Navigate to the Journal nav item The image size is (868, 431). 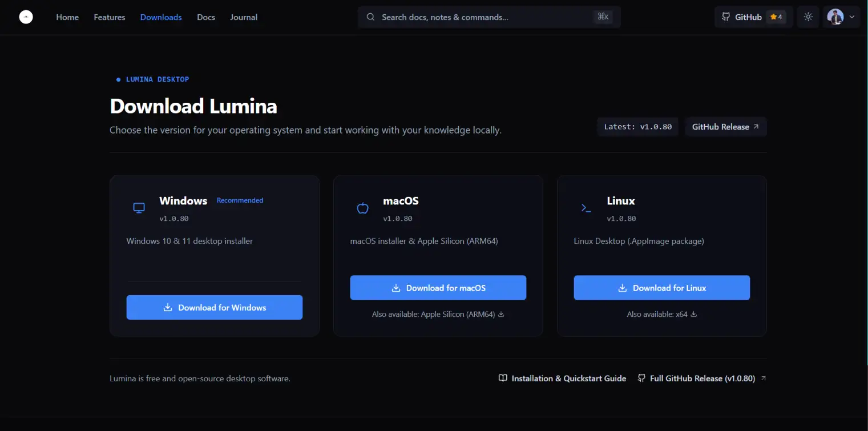(244, 17)
